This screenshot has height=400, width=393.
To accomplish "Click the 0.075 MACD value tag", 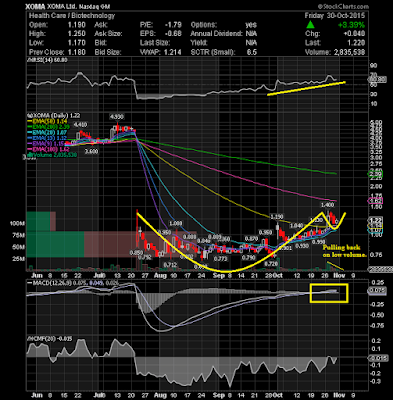I will click(377, 291).
